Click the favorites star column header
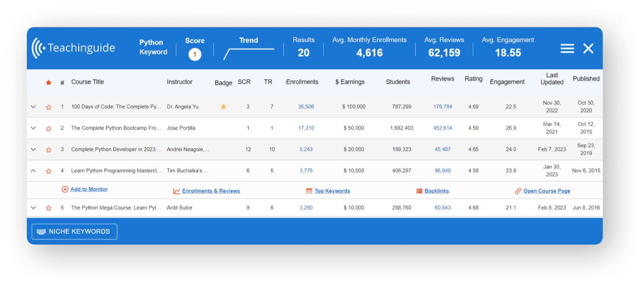The image size is (644, 286). pos(49,82)
